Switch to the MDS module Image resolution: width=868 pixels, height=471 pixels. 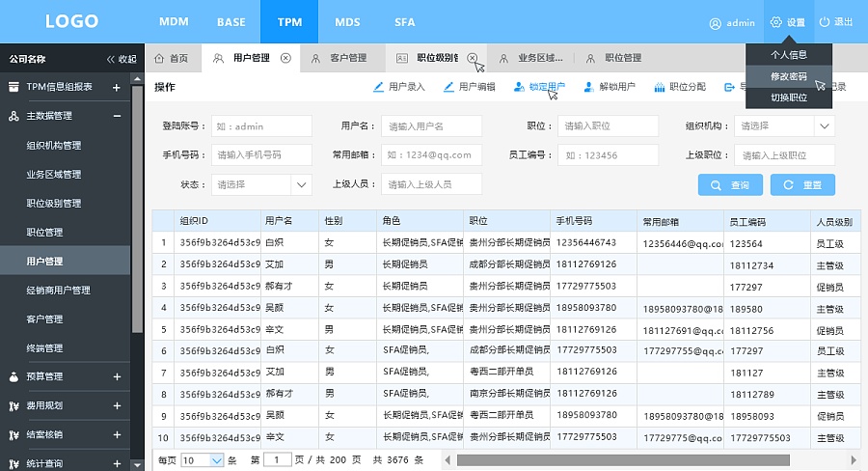(x=347, y=22)
